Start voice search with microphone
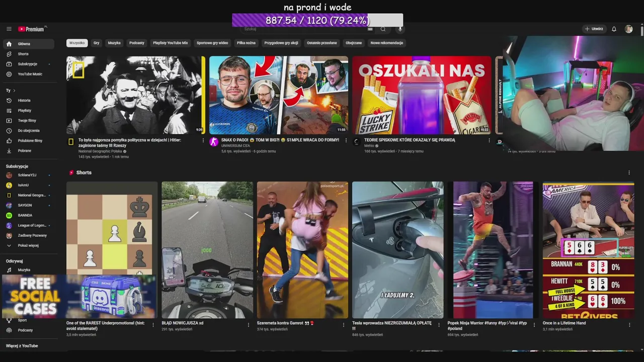The image size is (644, 362). click(x=400, y=29)
